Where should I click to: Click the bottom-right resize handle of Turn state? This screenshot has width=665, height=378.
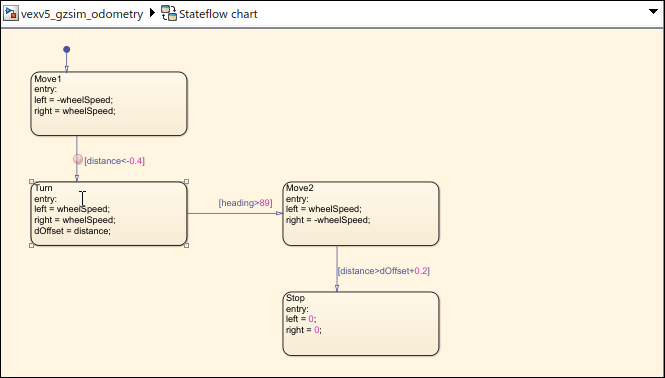tap(187, 246)
